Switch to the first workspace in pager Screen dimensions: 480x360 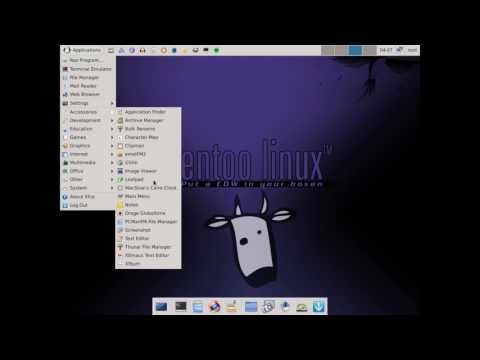point(328,50)
